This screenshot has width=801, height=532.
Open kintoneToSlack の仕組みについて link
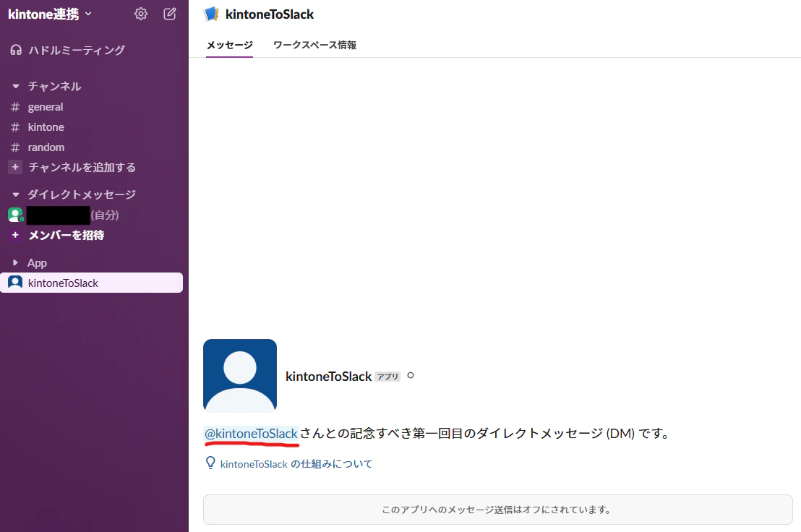tap(296, 463)
